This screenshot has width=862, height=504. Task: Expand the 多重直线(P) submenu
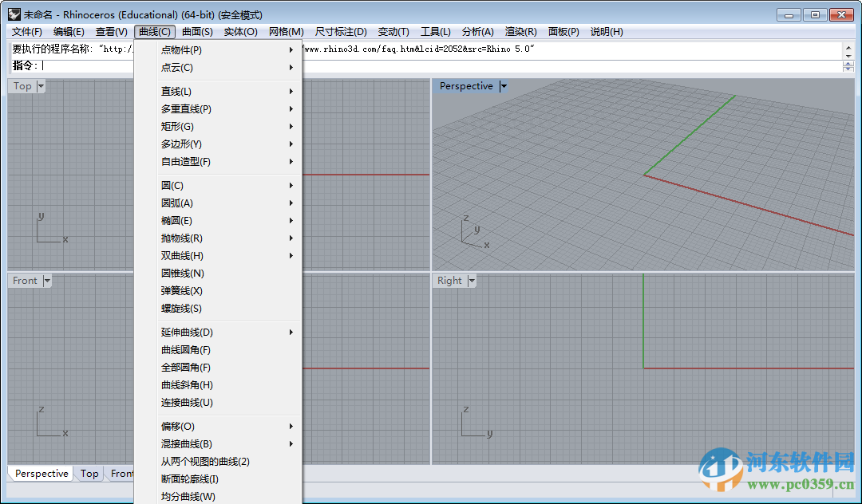(218, 109)
